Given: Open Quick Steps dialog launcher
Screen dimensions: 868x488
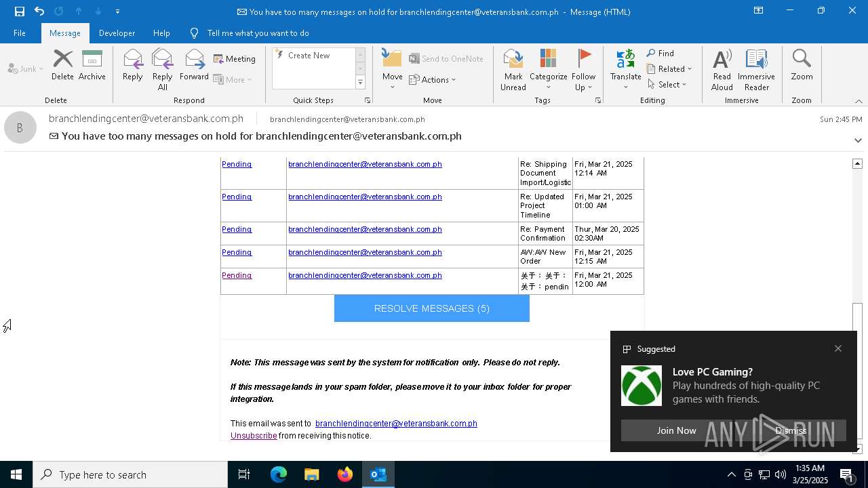Looking at the screenshot, I should pyautogui.click(x=368, y=100).
